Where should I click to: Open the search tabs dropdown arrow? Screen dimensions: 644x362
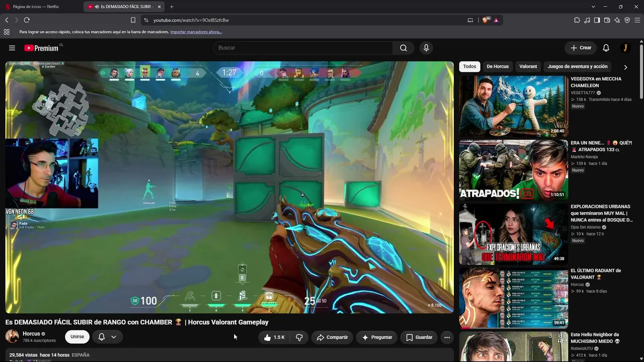pyautogui.click(x=593, y=7)
